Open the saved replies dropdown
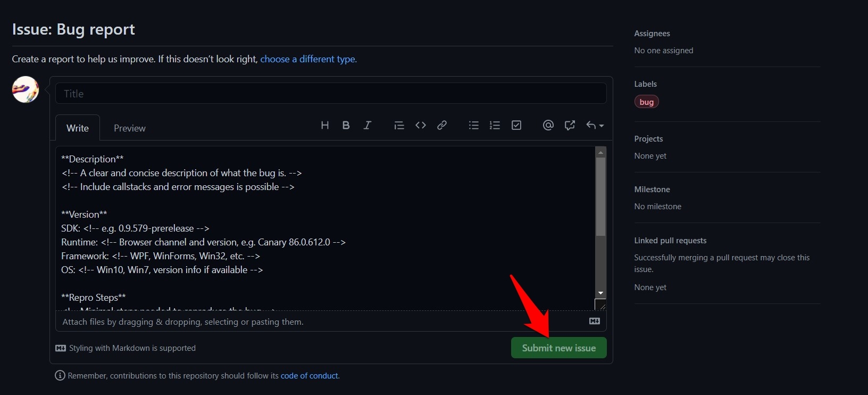This screenshot has width=868, height=395. coord(595,125)
